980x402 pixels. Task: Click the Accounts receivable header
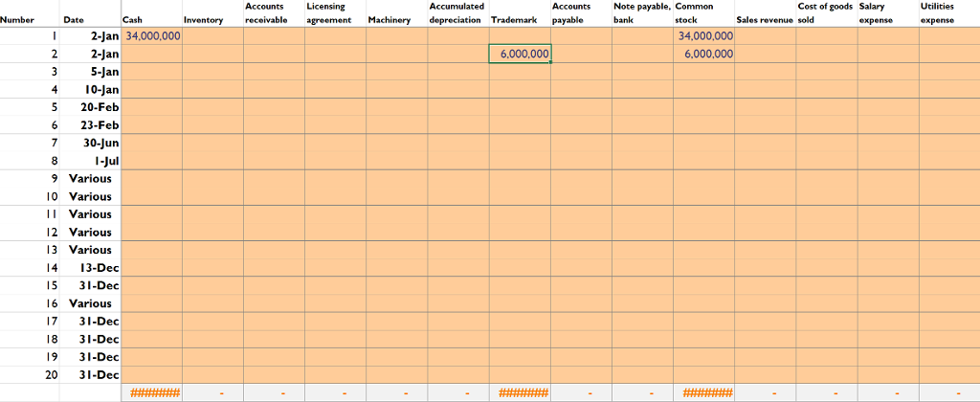pyautogui.click(x=275, y=13)
